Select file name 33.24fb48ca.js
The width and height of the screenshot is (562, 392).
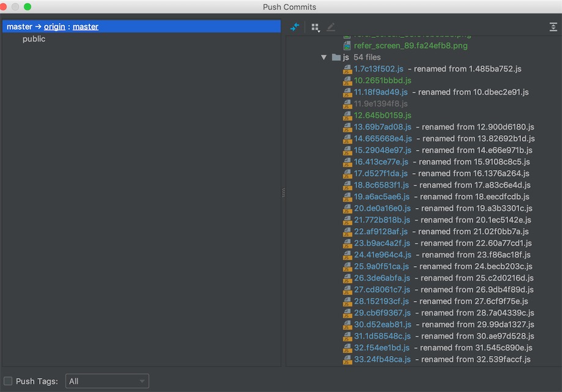382,360
